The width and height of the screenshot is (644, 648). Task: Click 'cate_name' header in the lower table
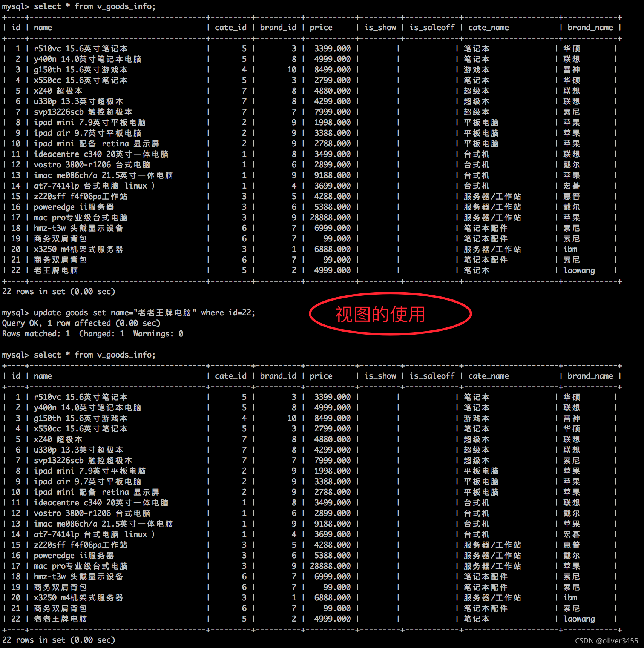point(489,376)
